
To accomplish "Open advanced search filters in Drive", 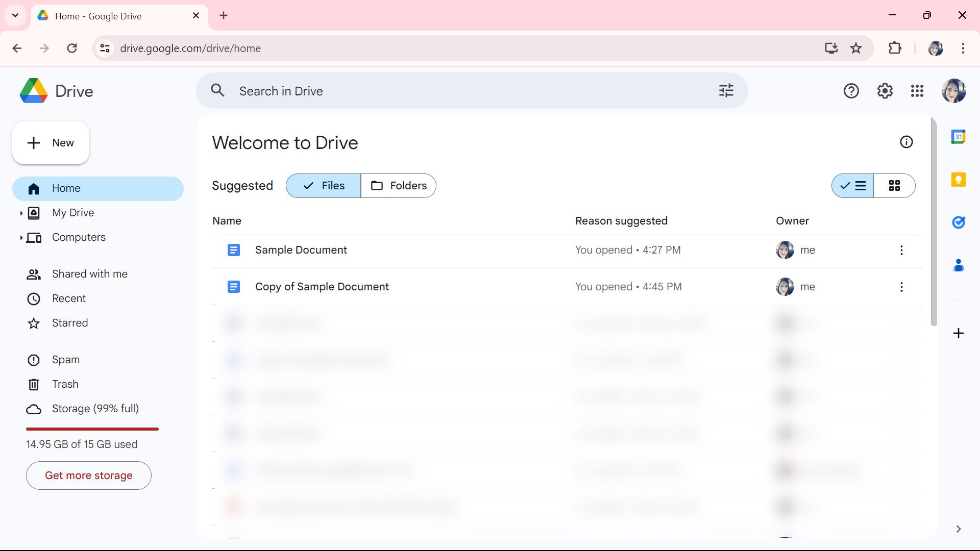I will [x=725, y=90].
